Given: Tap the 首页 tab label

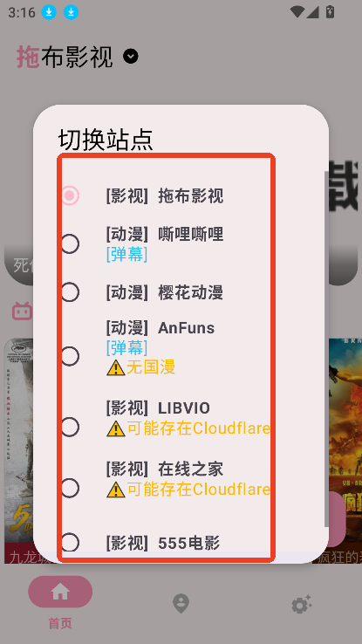Looking at the screenshot, I should tap(60, 623).
